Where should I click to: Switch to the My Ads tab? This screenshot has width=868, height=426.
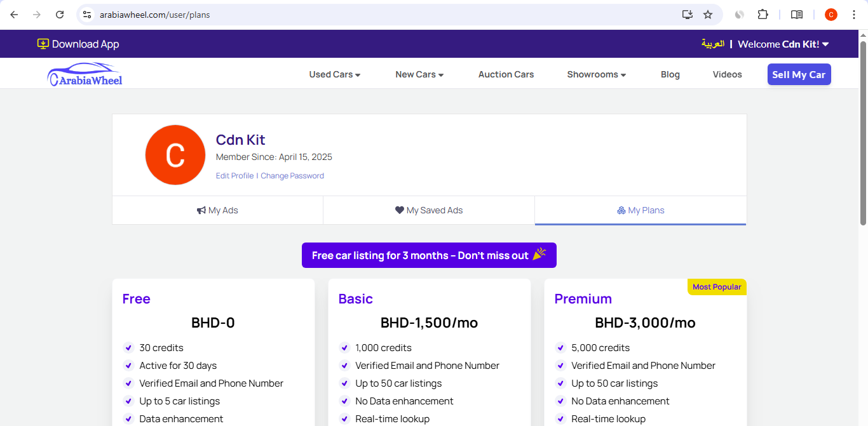pos(217,210)
